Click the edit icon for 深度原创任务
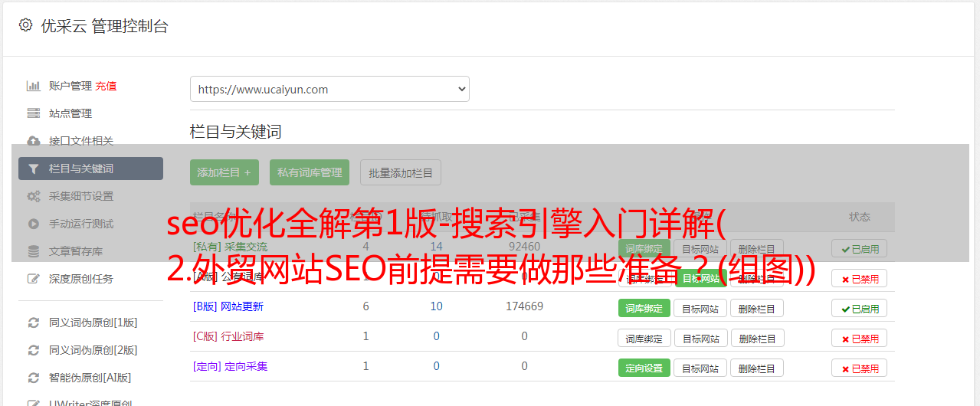The width and height of the screenshot is (980, 406). coord(33,279)
